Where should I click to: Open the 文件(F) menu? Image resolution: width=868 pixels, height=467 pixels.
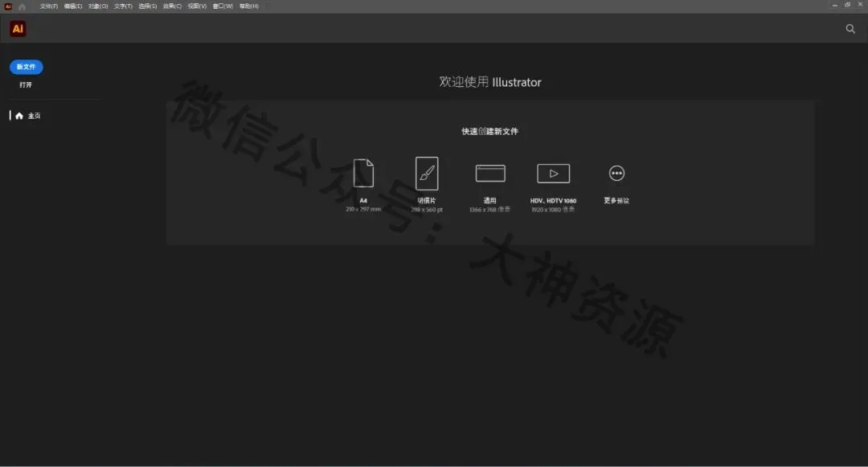tap(49, 6)
